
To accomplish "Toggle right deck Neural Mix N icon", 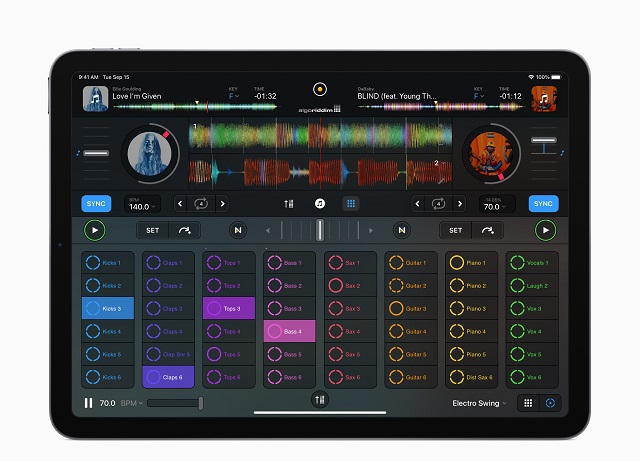I will [x=402, y=230].
